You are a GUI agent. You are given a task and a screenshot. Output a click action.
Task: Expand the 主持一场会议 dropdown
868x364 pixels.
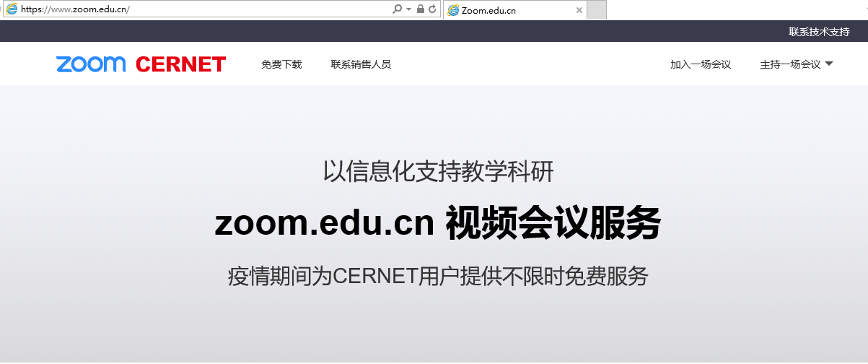tap(790, 64)
